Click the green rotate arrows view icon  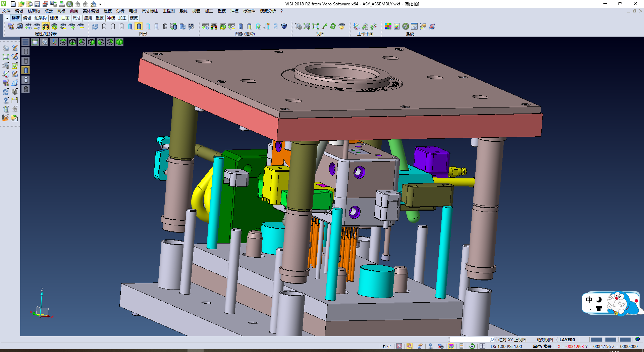coord(333,27)
